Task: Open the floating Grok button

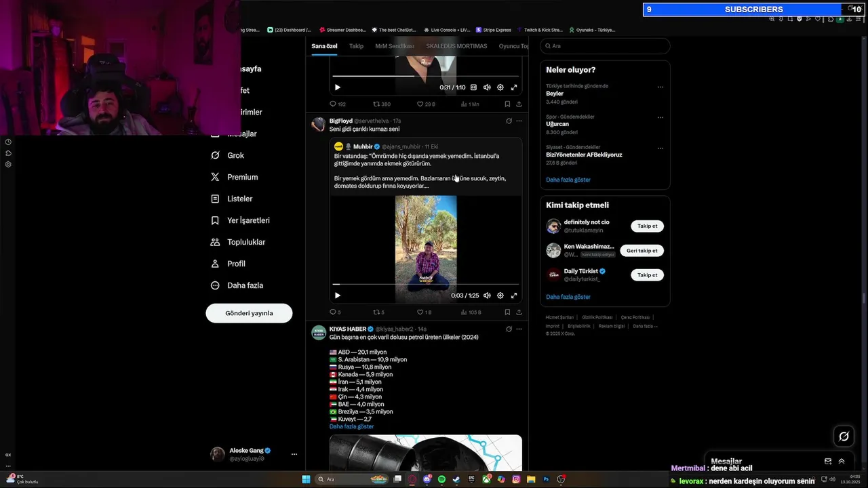Action: point(844,436)
